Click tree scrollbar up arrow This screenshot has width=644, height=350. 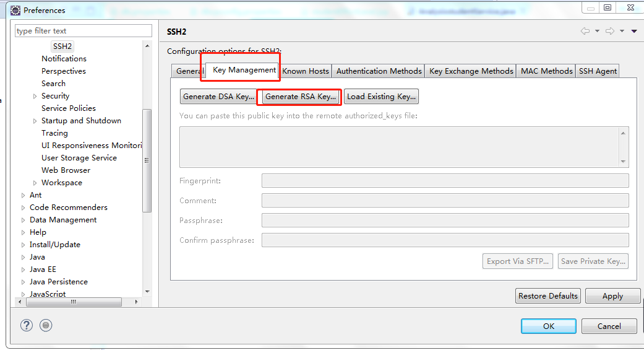coord(147,46)
